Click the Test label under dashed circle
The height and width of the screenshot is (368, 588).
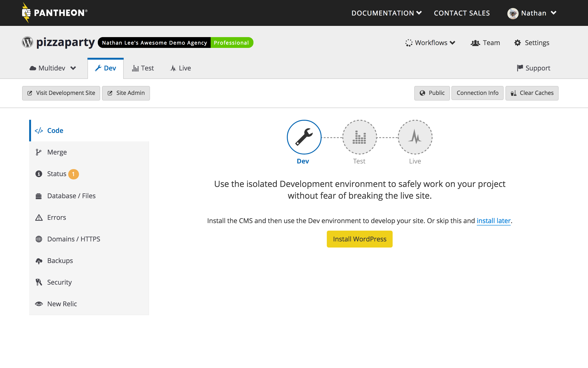click(x=359, y=161)
